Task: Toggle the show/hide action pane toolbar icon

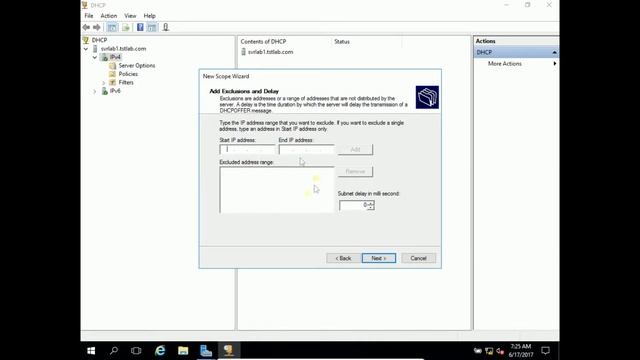Action: pyautogui.click(x=151, y=27)
